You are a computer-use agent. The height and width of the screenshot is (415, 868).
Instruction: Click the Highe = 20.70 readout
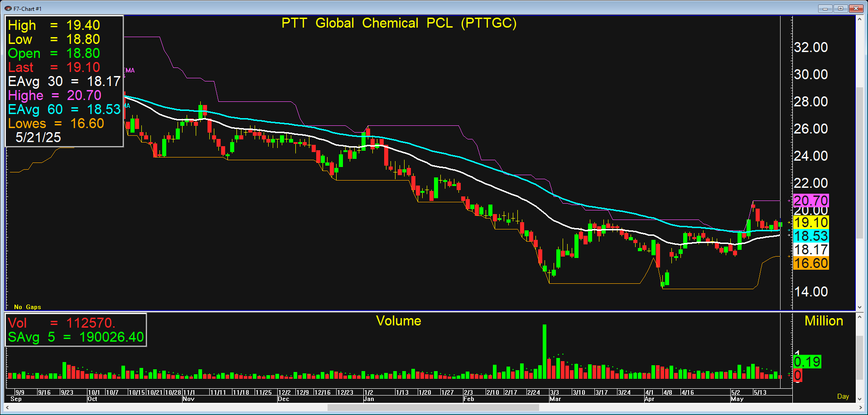(x=55, y=95)
